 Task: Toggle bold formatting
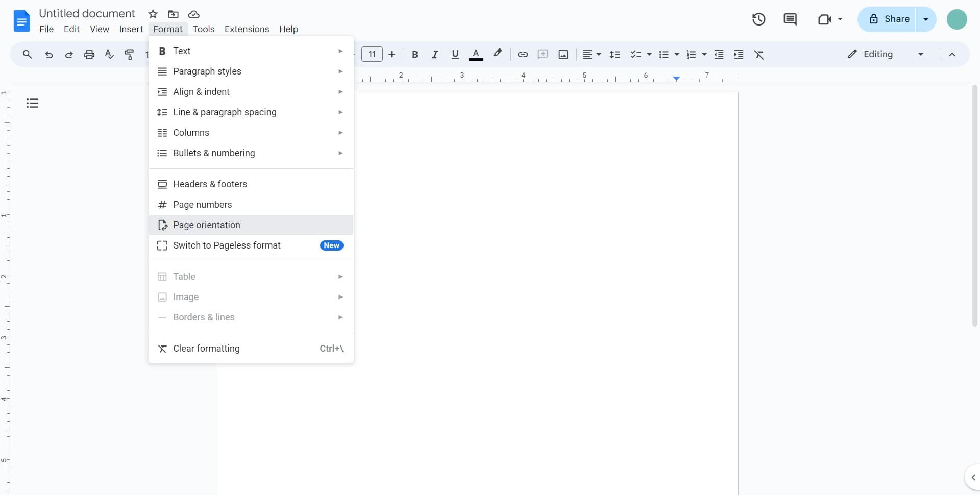point(415,54)
